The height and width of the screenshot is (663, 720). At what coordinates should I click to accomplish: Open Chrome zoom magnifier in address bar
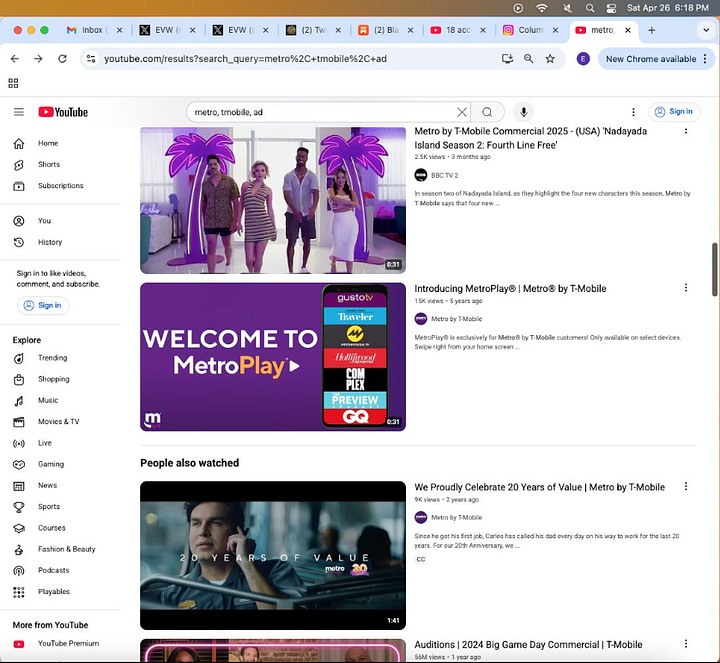click(529, 59)
